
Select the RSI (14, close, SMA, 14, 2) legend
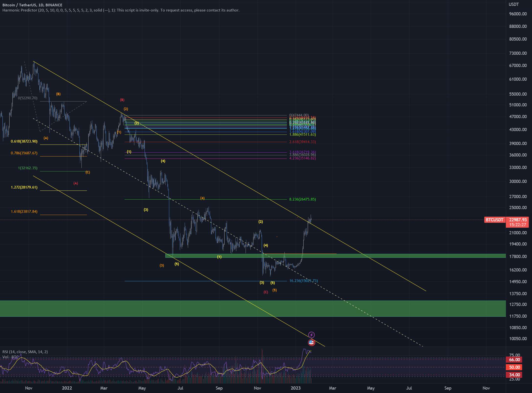pos(25,352)
